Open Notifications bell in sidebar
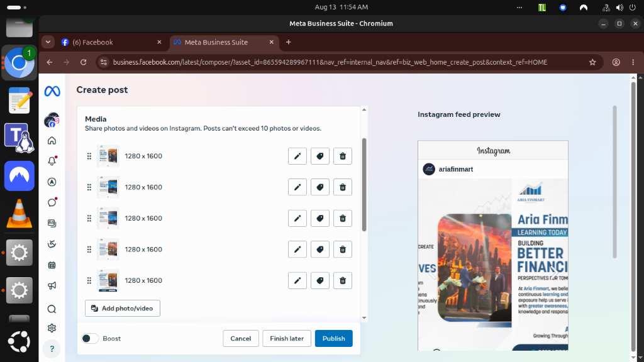644x362 pixels. [52, 161]
